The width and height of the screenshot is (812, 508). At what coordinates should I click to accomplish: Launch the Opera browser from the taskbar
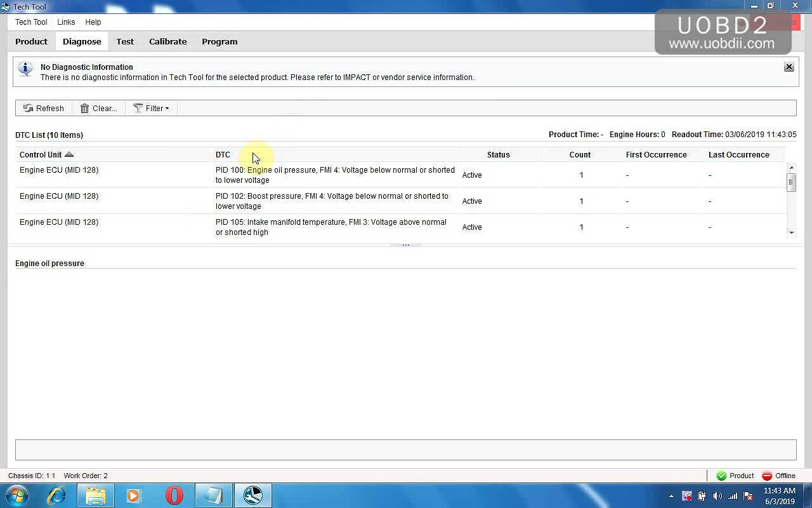[174, 495]
